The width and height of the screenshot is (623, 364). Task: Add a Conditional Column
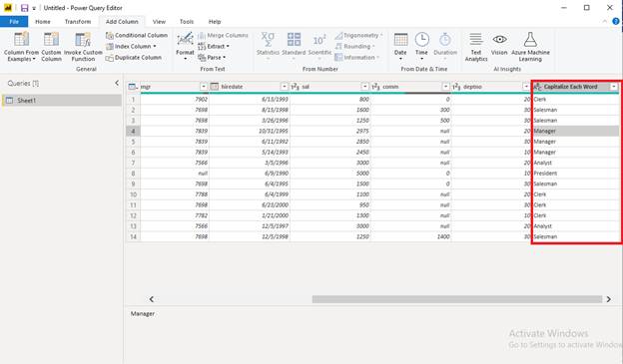pos(137,35)
